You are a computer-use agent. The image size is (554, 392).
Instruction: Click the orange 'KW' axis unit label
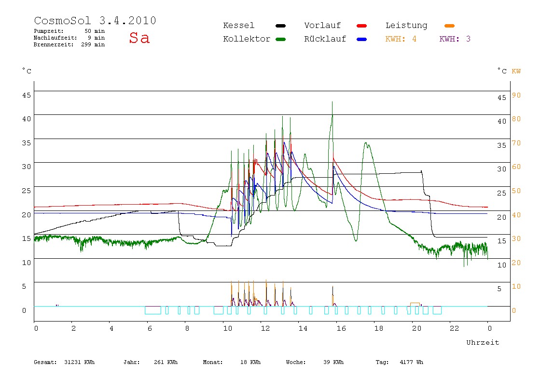point(516,71)
